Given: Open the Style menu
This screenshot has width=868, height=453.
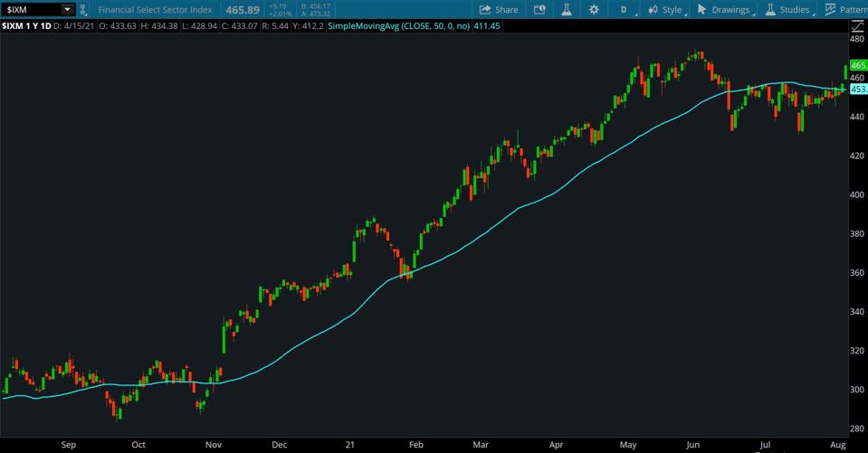Looking at the screenshot, I should (x=665, y=10).
